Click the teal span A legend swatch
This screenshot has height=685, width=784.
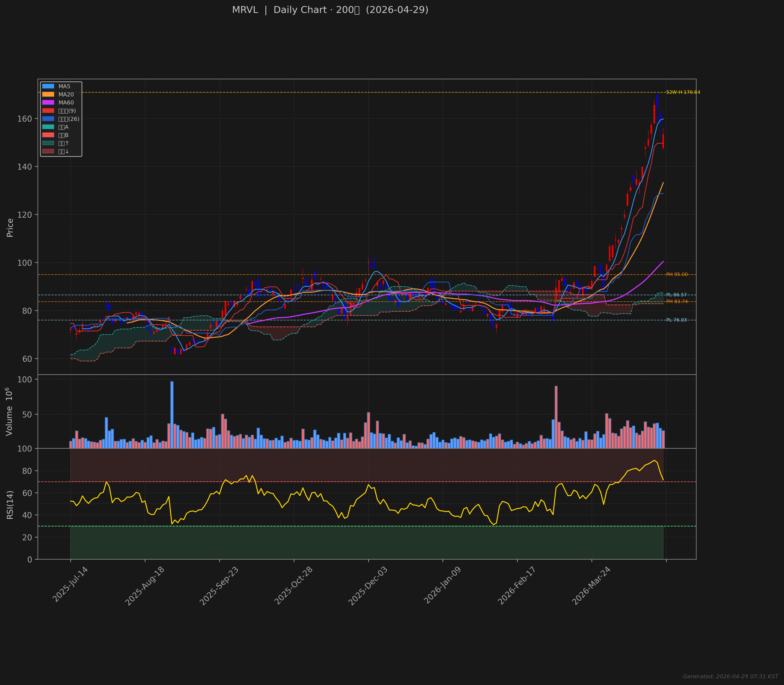48,127
